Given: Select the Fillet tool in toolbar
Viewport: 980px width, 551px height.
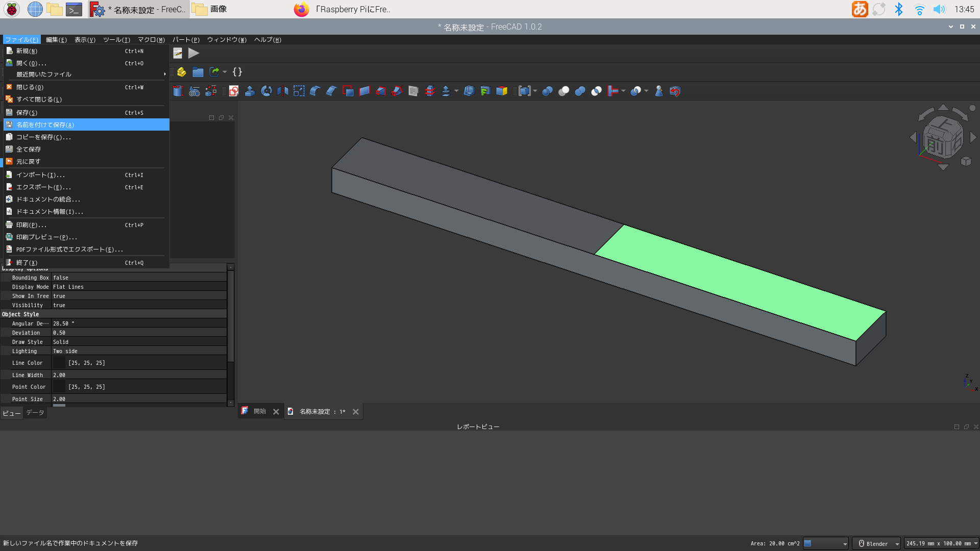Looking at the screenshot, I should [x=315, y=91].
